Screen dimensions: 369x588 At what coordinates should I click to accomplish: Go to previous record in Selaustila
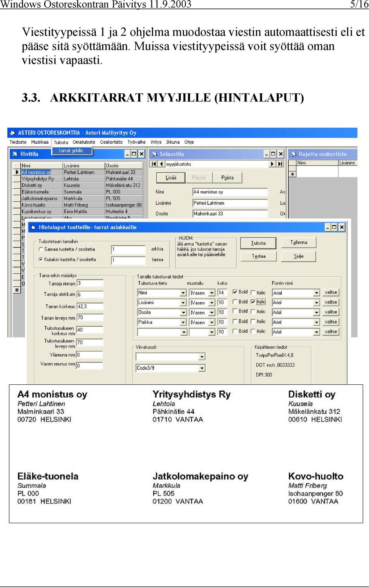(x=161, y=164)
